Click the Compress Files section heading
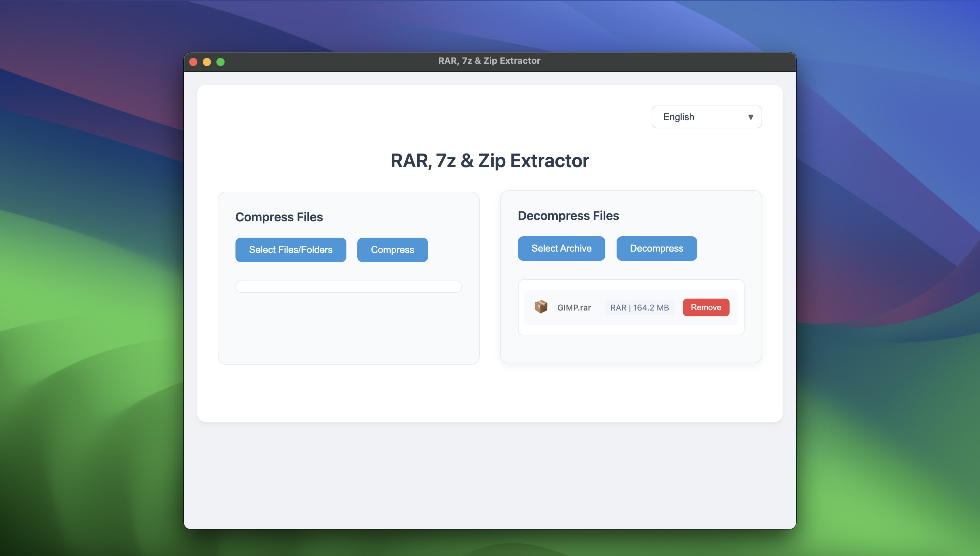This screenshot has width=980, height=556. pyautogui.click(x=279, y=217)
